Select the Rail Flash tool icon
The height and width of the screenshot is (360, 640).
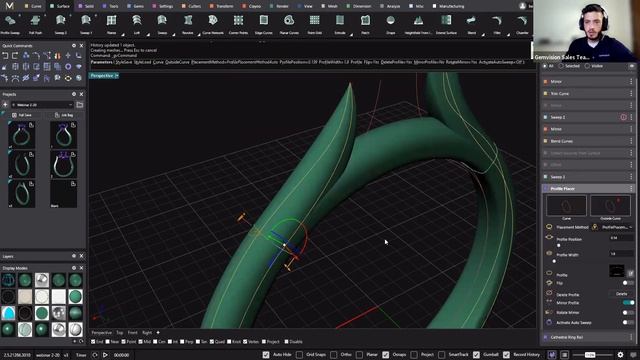click(36, 20)
